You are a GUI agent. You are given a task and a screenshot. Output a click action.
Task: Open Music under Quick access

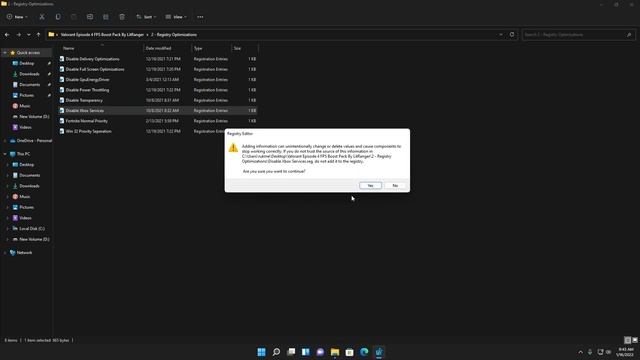[24, 106]
